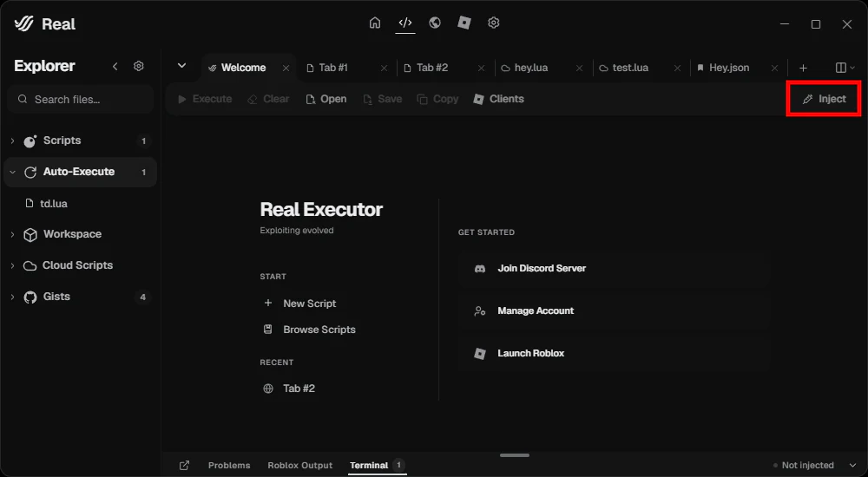Open the split layout dropdown

tap(845, 68)
